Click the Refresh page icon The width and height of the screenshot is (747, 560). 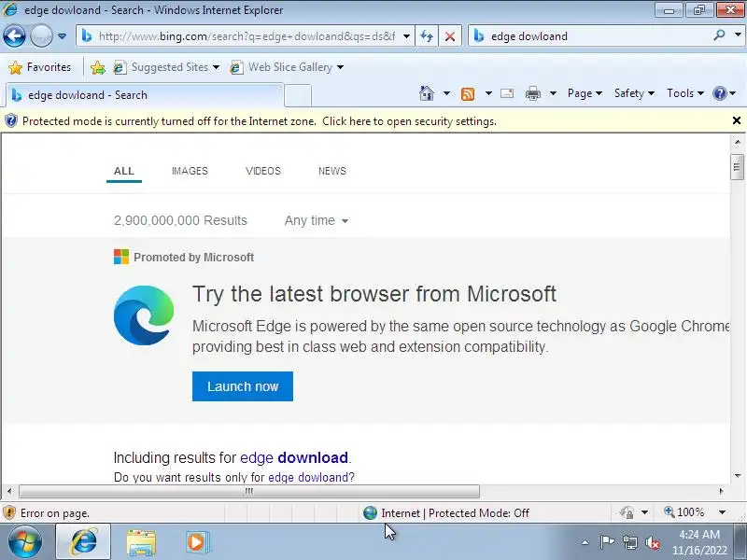pyautogui.click(x=427, y=36)
